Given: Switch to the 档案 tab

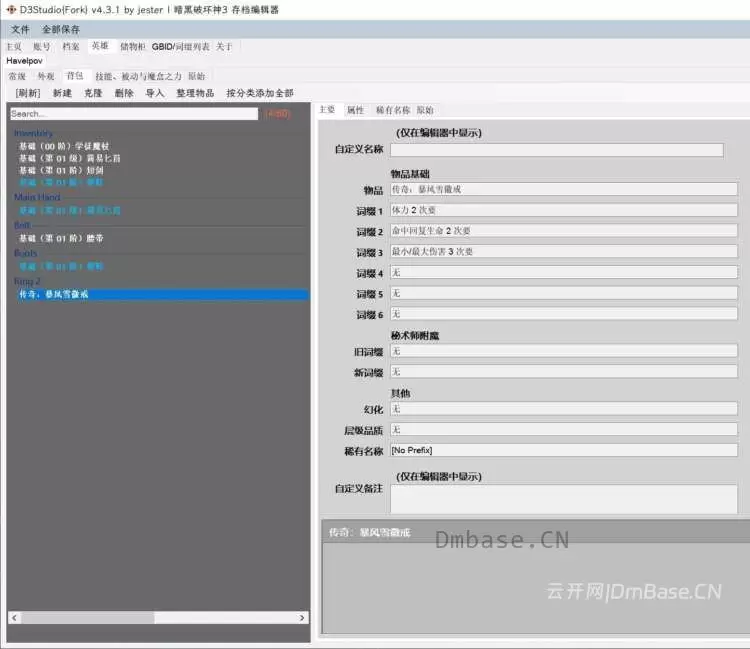Looking at the screenshot, I should [x=71, y=47].
